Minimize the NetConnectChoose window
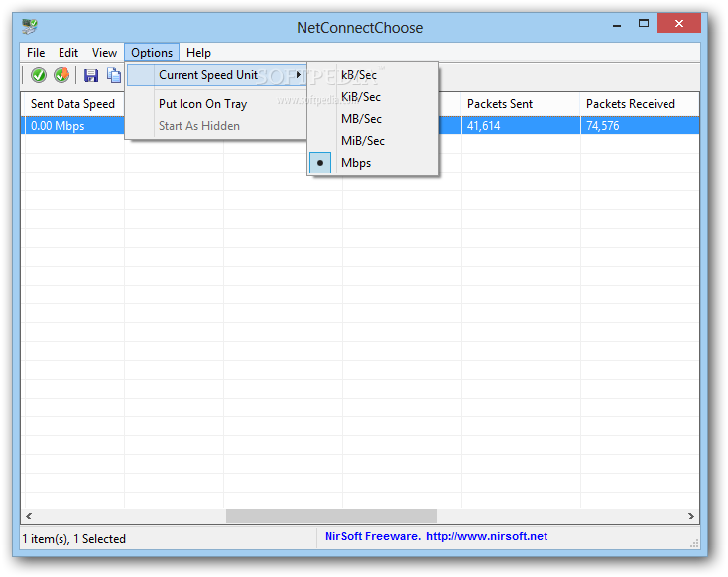This screenshot has width=728, height=577. pyautogui.click(x=617, y=24)
